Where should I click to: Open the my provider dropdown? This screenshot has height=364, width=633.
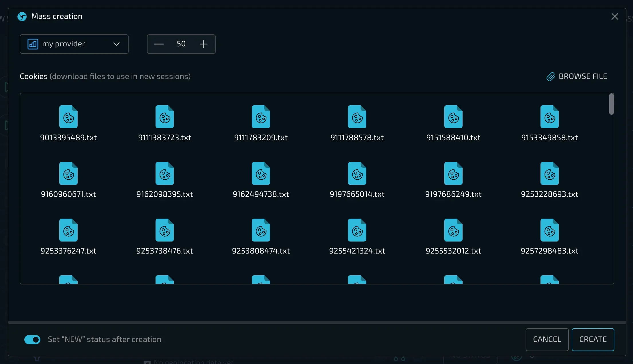[74, 44]
